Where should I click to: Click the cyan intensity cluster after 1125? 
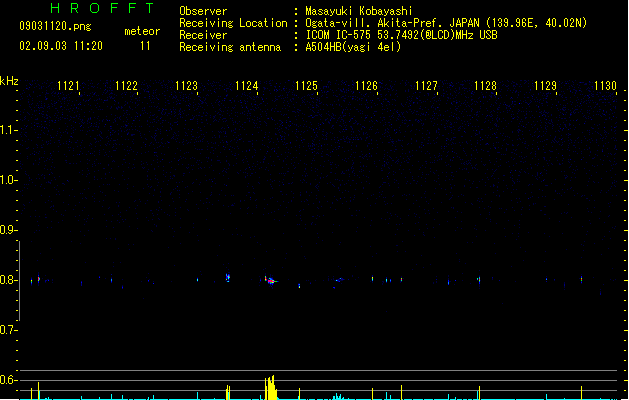click(x=338, y=397)
